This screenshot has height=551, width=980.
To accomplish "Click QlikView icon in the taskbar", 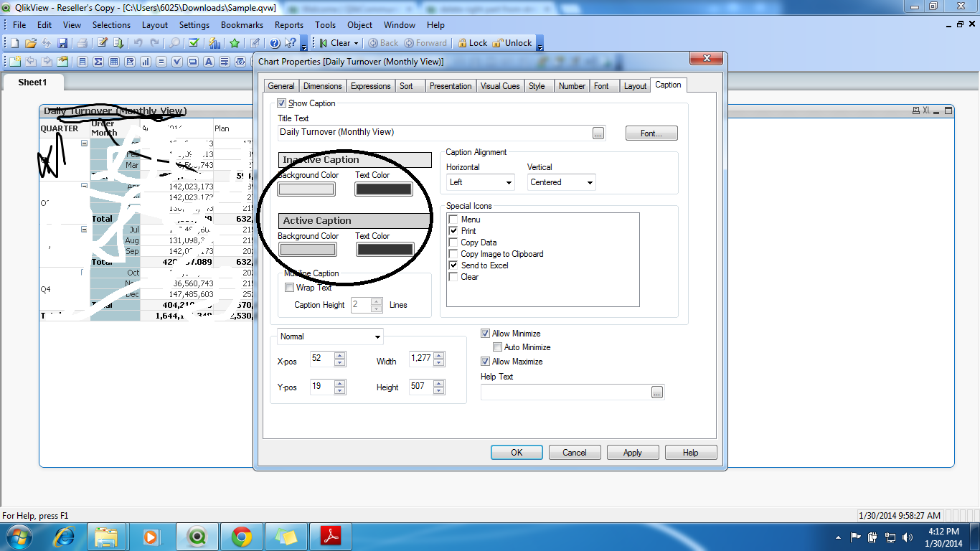I will tap(197, 536).
